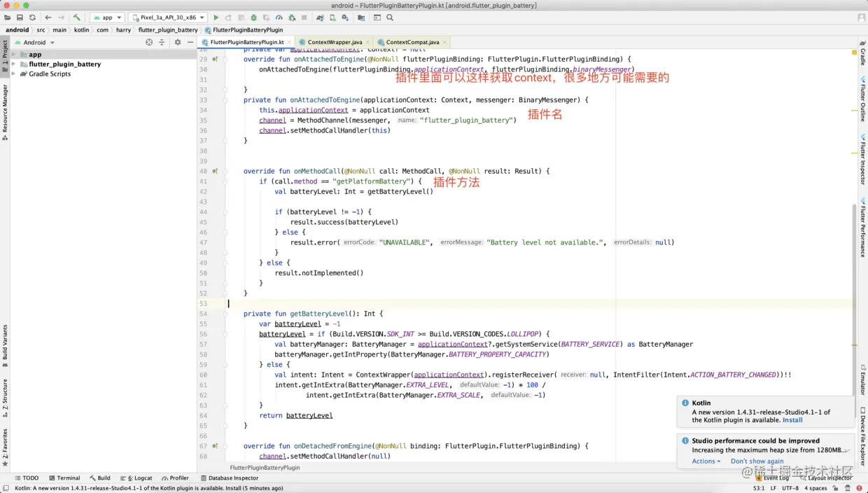This screenshot has width=868, height=493.
Task: Open the SDK Manager toolbar icon
Action: (x=345, y=18)
